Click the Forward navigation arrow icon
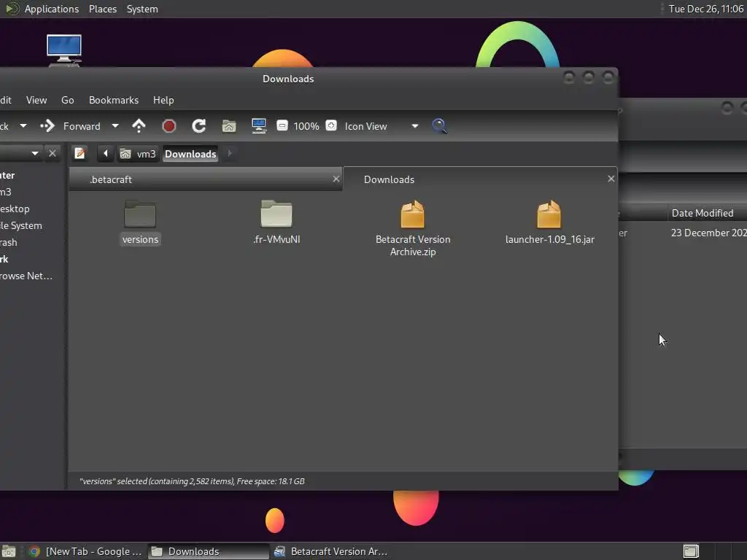747x560 pixels. [x=47, y=126]
